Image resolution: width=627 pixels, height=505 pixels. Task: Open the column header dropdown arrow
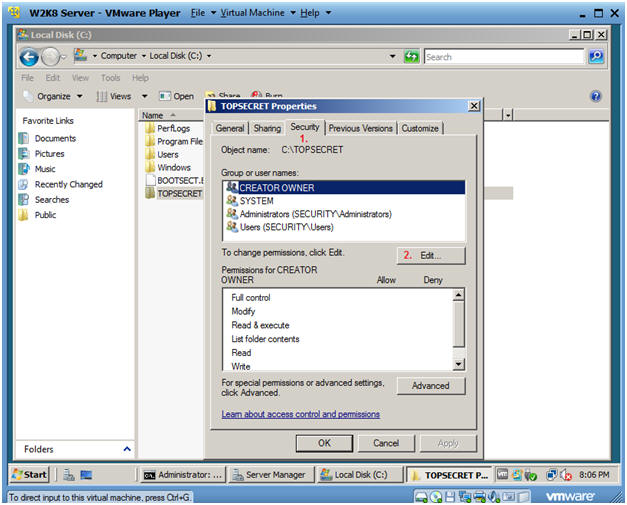(507, 115)
